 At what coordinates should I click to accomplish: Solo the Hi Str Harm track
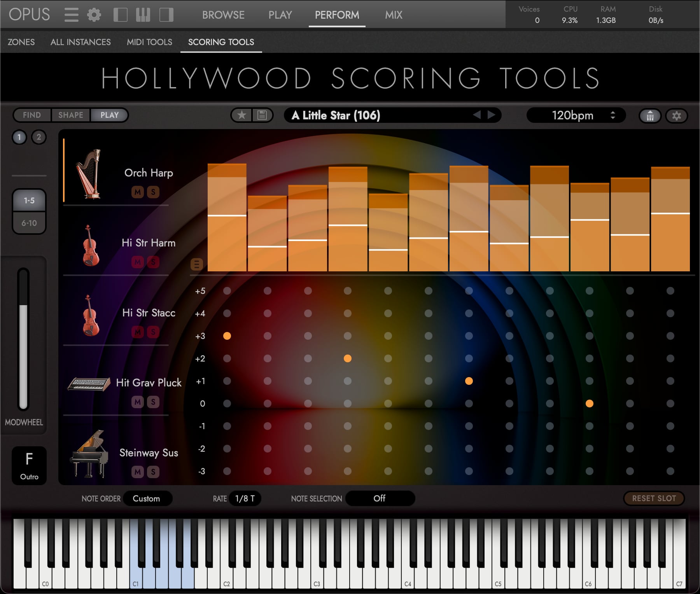point(153,262)
